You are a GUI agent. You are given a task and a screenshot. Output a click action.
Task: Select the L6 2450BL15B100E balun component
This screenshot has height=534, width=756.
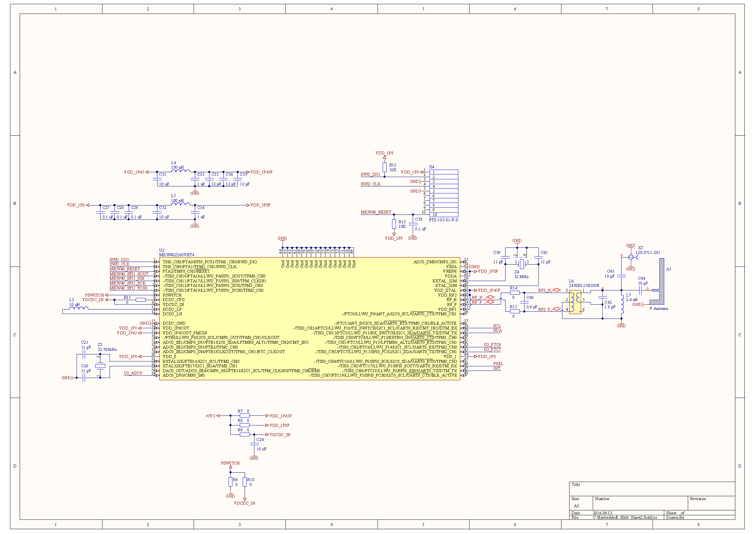[x=575, y=302]
